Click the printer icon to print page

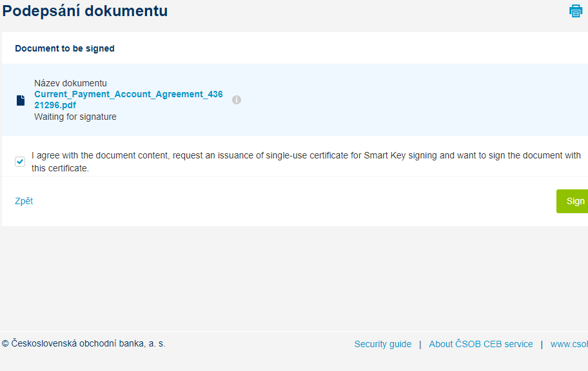576,11
